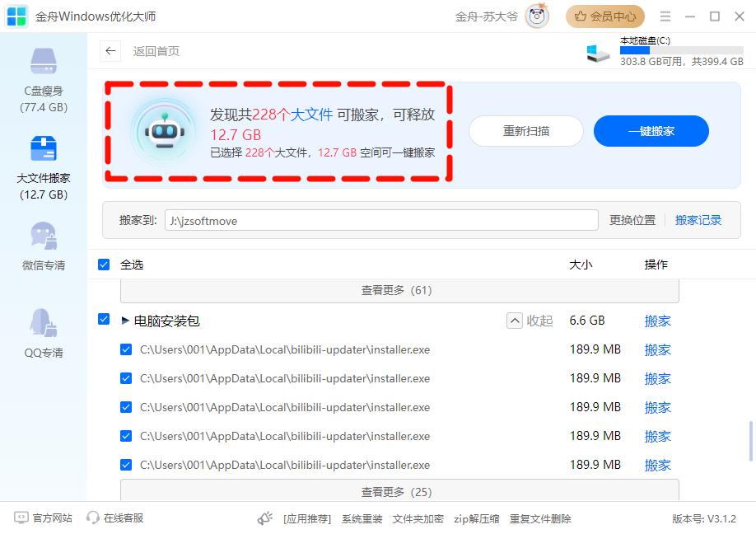Uncheck first installer.exe file checkbox
This screenshot has height=534, width=756.
pos(126,349)
